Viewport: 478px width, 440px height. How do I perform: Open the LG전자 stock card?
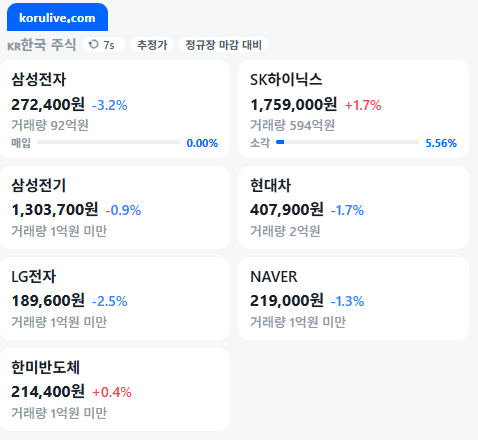point(115,299)
